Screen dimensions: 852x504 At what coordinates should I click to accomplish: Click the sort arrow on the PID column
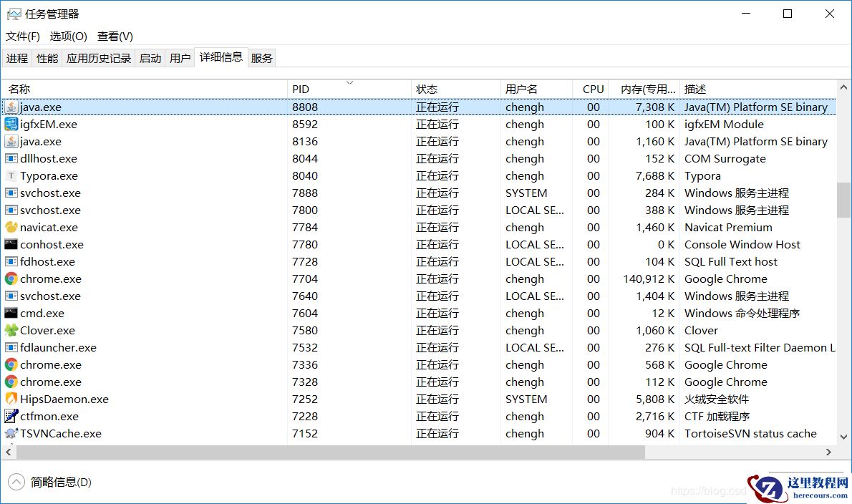coord(349,83)
